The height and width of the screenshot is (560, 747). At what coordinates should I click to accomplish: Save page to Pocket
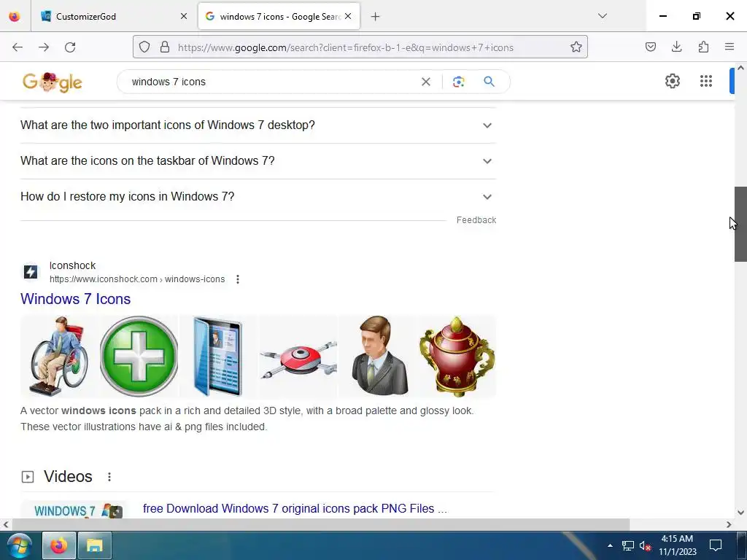[651, 47]
